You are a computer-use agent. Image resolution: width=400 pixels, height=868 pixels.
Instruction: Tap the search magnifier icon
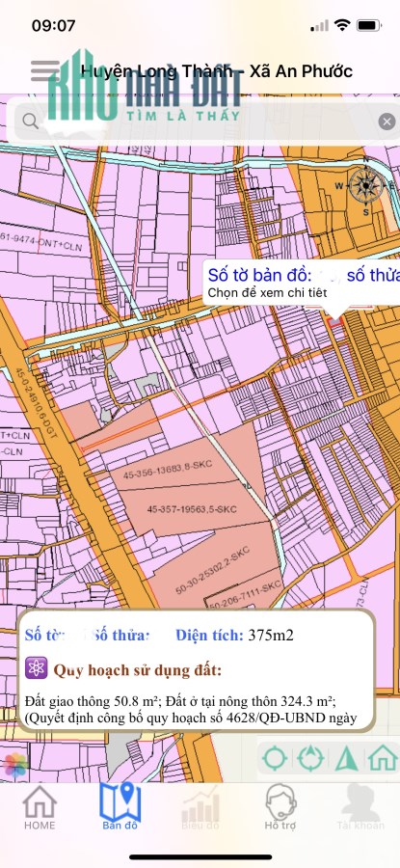click(x=31, y=122)
